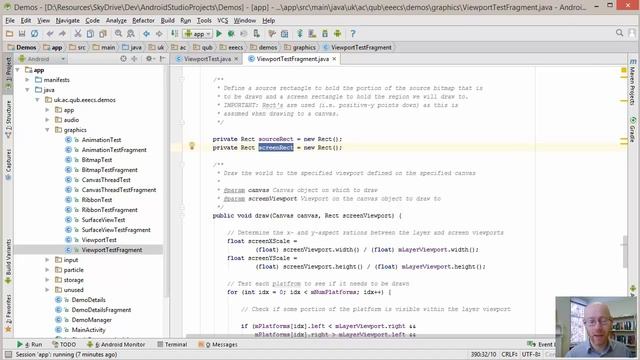Toggle the Captures side panel
Screen dimensions: 640x360
click(8, 163)
